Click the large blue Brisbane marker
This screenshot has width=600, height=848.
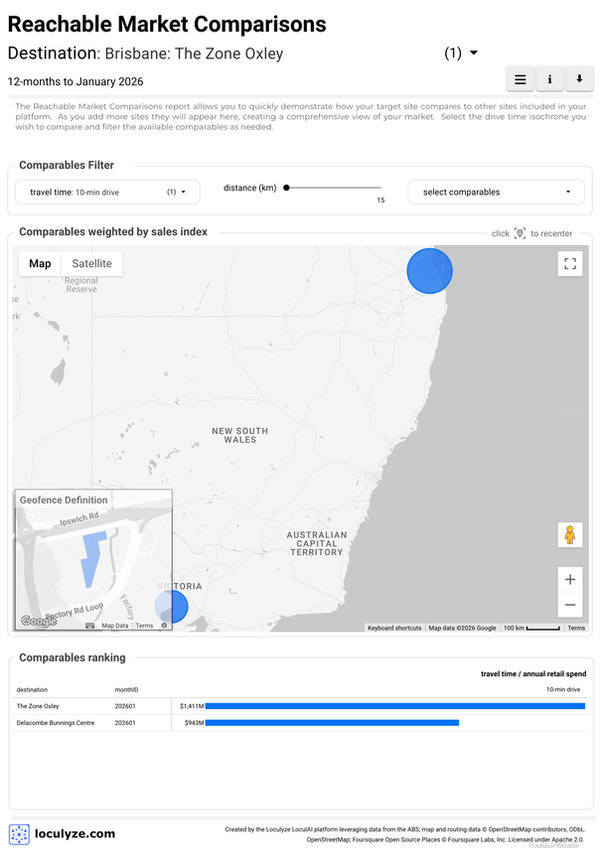(430, 271)
